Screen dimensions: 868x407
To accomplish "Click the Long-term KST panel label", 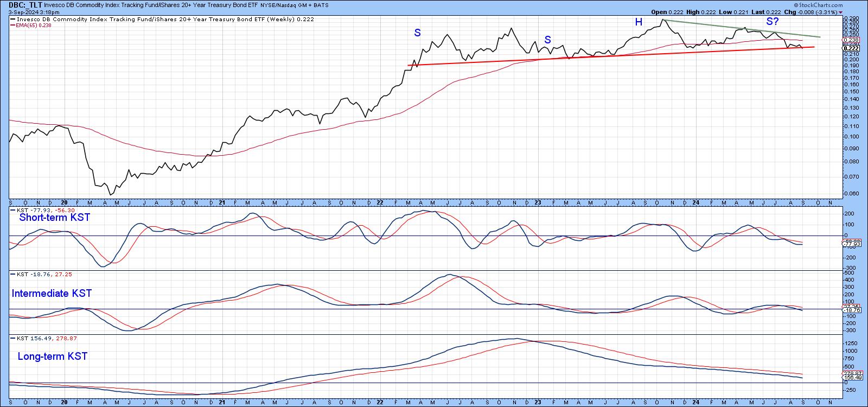I will coord(53,357).
